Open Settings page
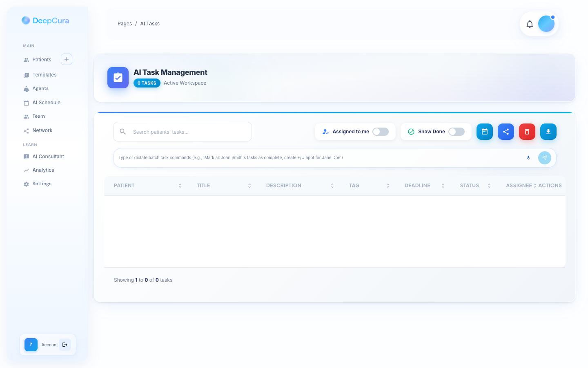This screenshot has height=368, width=588. point(42,184)
